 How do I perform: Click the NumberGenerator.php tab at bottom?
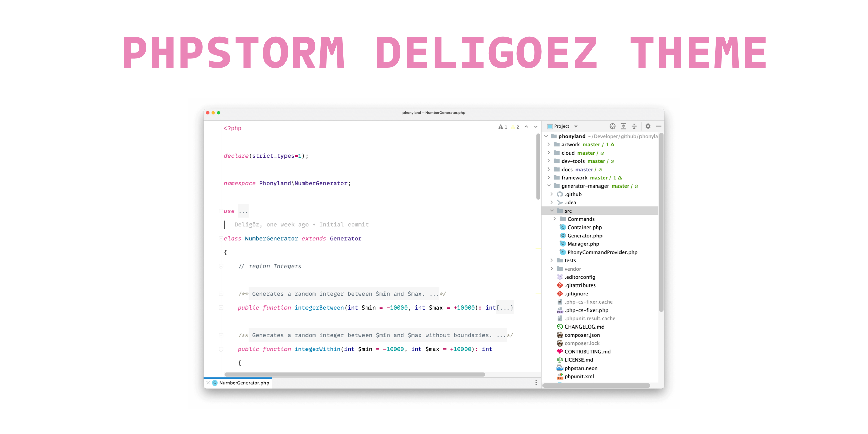246,382
